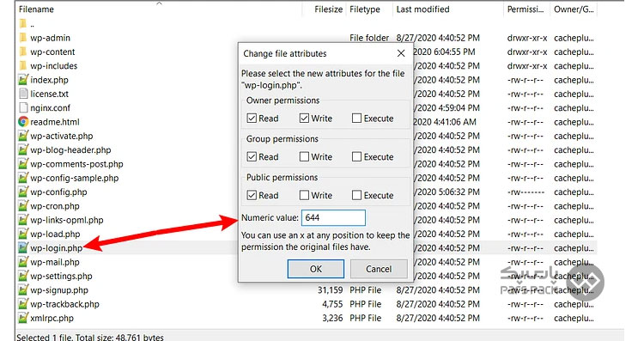
Task: Select the wp-content folder icon
Action: tap(23, 52)
